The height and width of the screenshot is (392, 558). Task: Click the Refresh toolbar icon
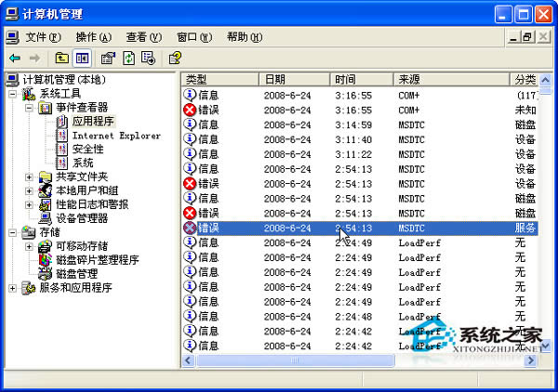point(128,59)
